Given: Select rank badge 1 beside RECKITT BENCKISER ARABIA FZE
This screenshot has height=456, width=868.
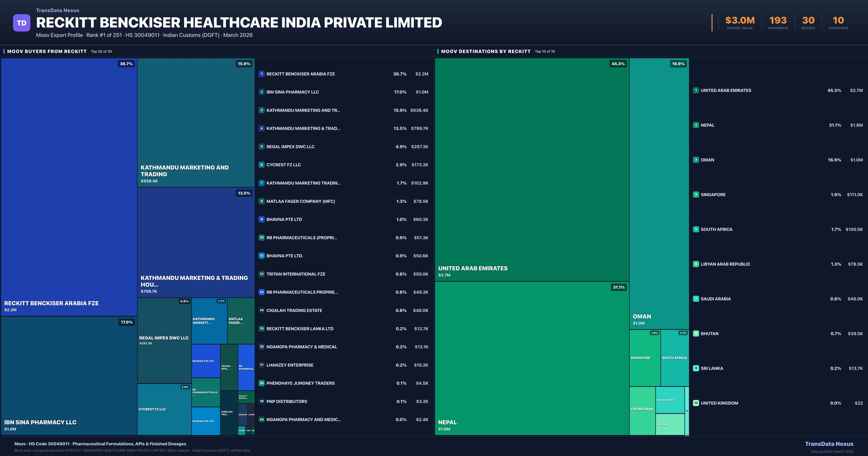Looking at the screenshot, I should (x=261, y=74).
